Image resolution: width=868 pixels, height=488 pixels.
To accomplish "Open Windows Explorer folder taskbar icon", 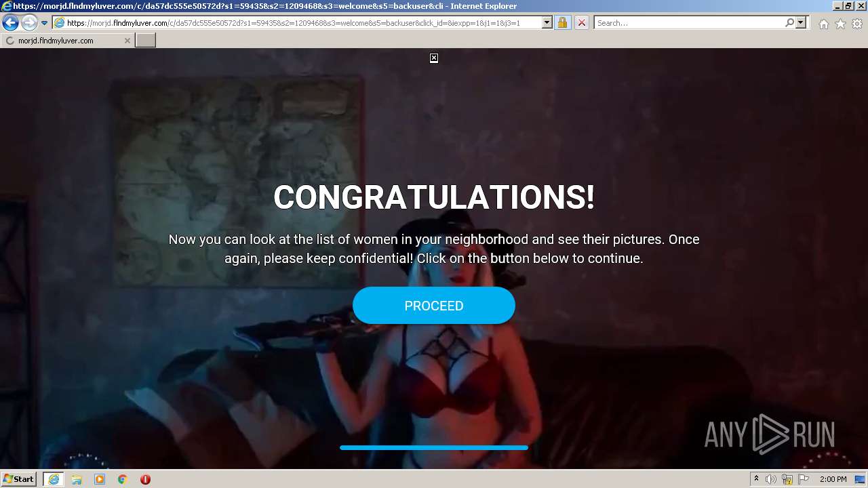I will tap(77, 479).
